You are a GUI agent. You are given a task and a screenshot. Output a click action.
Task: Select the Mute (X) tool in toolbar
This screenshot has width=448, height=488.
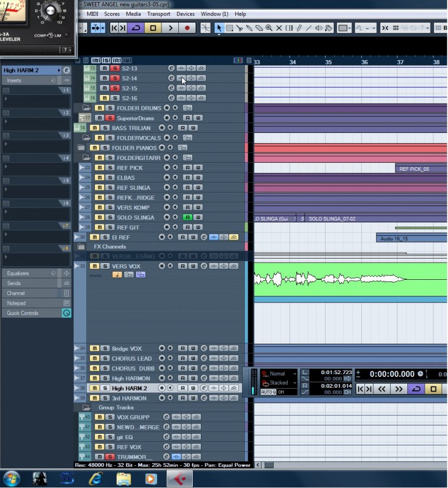(x=279, y=28)
